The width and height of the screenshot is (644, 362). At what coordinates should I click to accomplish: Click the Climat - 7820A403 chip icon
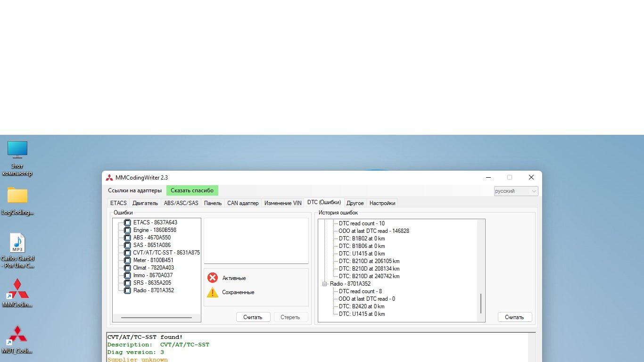[127, 268]
